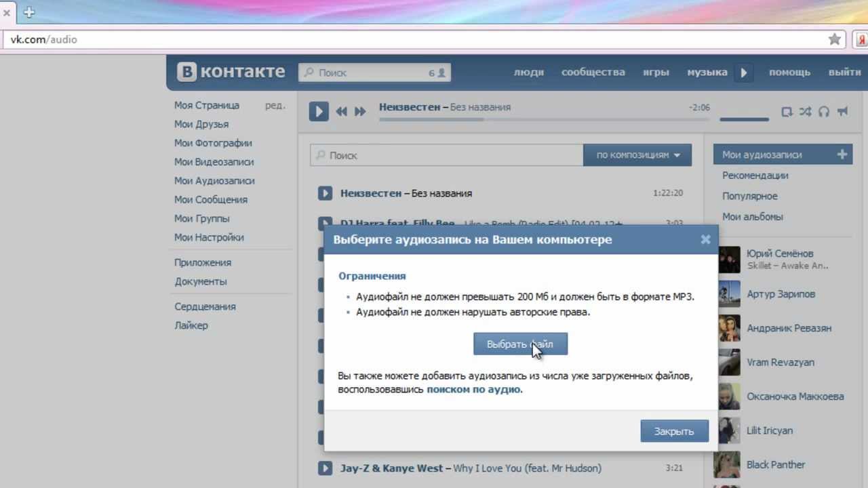868x488 pixels.
Task: Skip to next track in player
Action: pos(360,112)
